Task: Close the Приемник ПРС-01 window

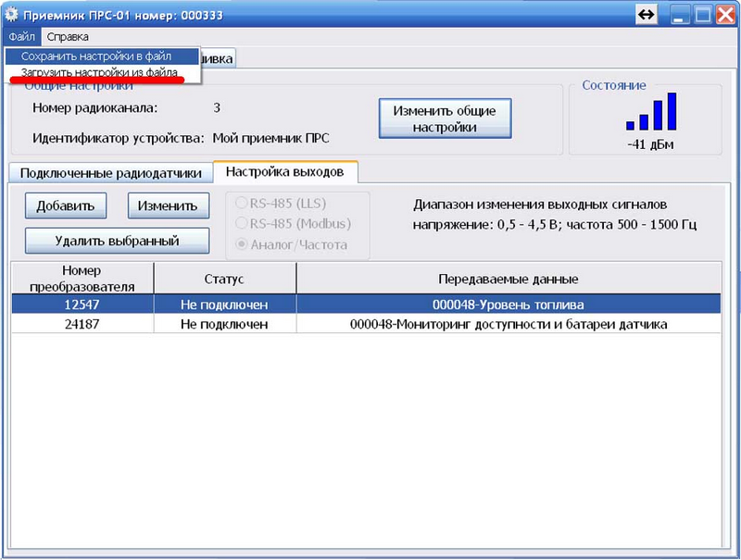Action: coord(725,15)
